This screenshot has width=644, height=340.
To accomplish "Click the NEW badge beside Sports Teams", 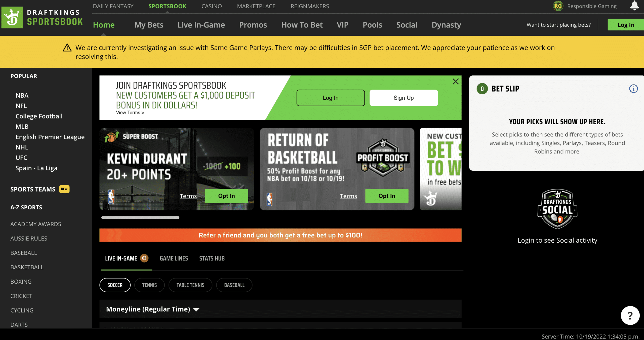I will click(x=64, y=189).
